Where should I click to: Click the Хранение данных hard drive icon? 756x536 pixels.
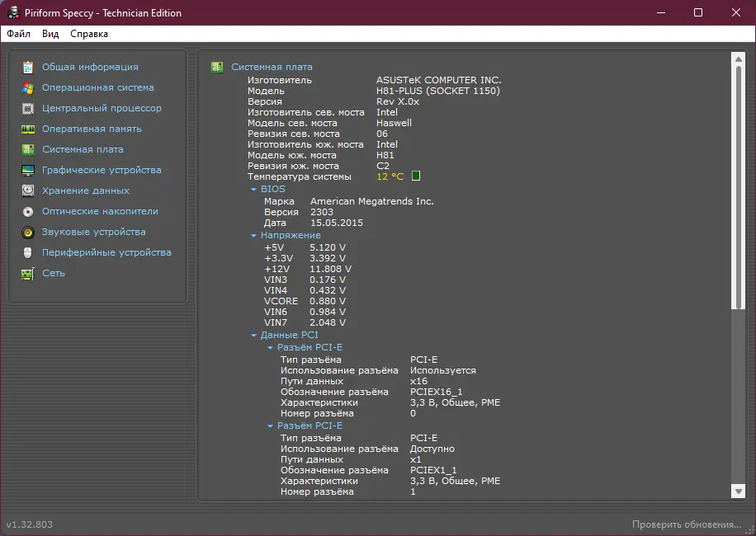(x=28, y=190)
